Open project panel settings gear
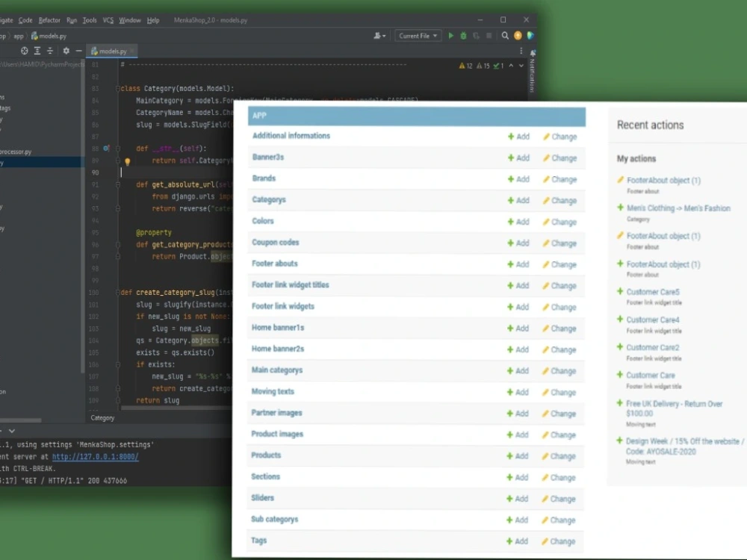 click(66, 51)
